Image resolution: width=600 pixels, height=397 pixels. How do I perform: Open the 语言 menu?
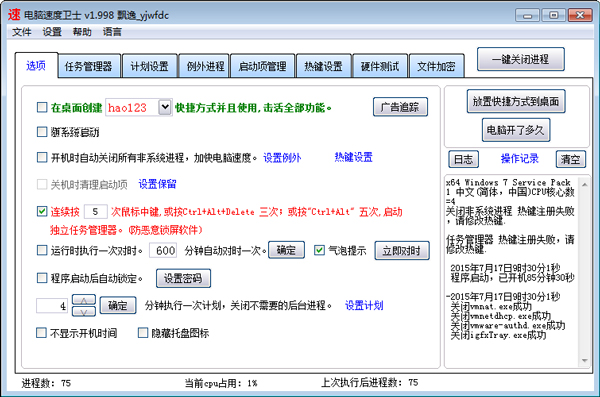[x=112, y=32]
